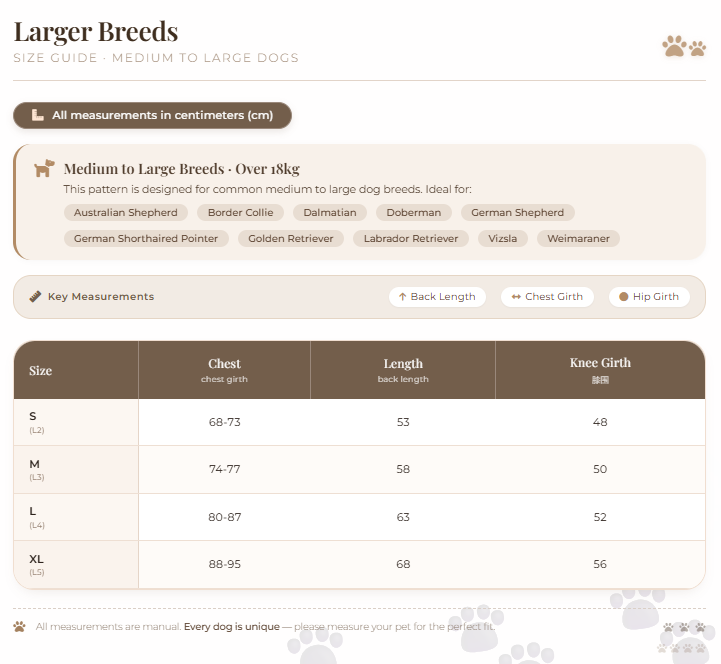
Task: Click the Chest column header
Action: point(224,370)
